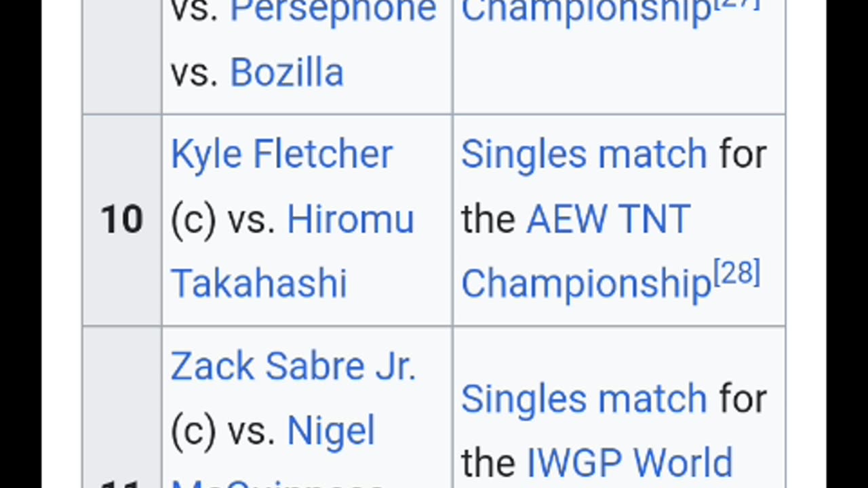Click citation reference 28
This screenshot has width=868, height=488.
pyautogui.click(x=736, y=272)
